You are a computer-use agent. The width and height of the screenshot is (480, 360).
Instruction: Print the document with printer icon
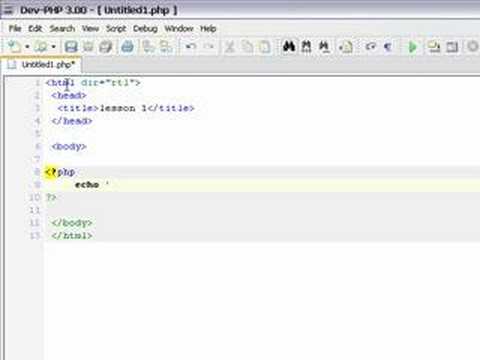tap(127, 47)
